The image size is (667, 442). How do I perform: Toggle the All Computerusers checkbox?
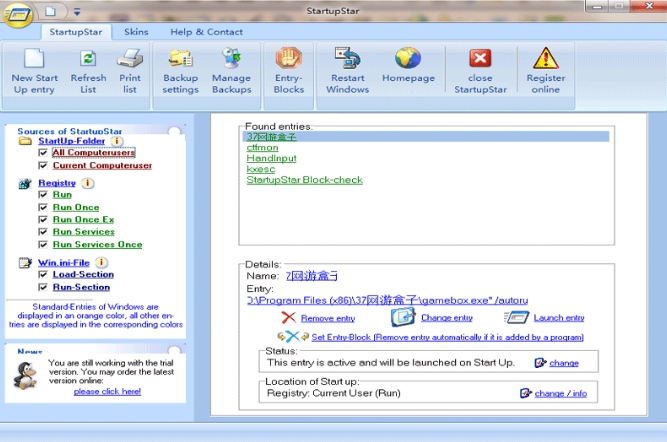43,152
